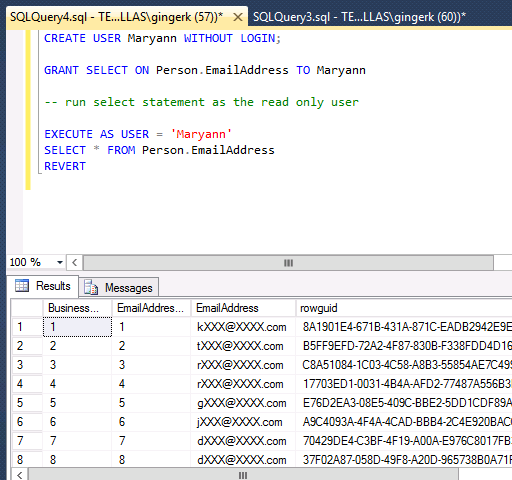This screenshot has width=512, height=480.
Task: Select row header 2 in results
Action: (27, 346)
